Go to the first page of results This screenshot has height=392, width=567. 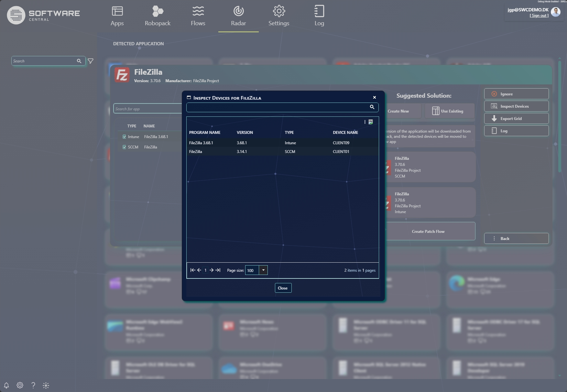pos(193,270)
